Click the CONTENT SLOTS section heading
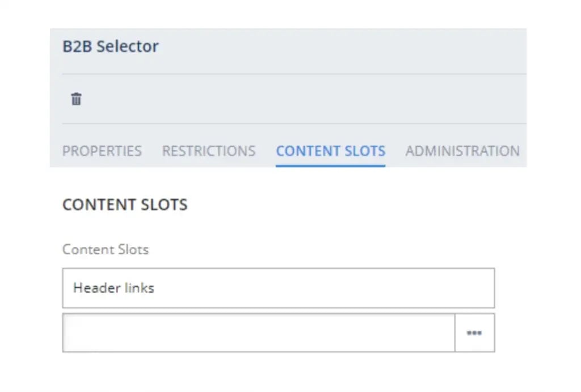Image resolution: width=581 pixels, height=392 pixels. pyautogui.click(x=125, y=205)
